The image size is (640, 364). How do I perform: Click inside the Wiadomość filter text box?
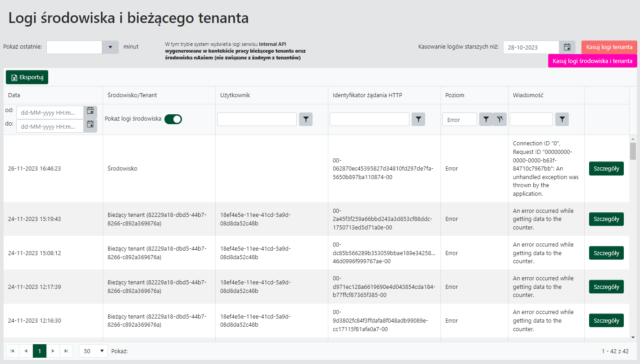point(531,119)
